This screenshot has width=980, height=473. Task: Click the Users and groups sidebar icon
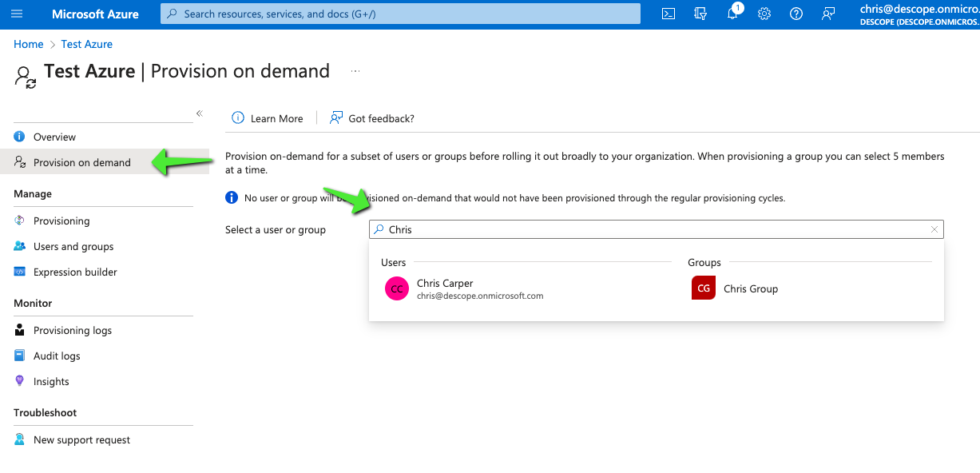[x=20, y=246]
